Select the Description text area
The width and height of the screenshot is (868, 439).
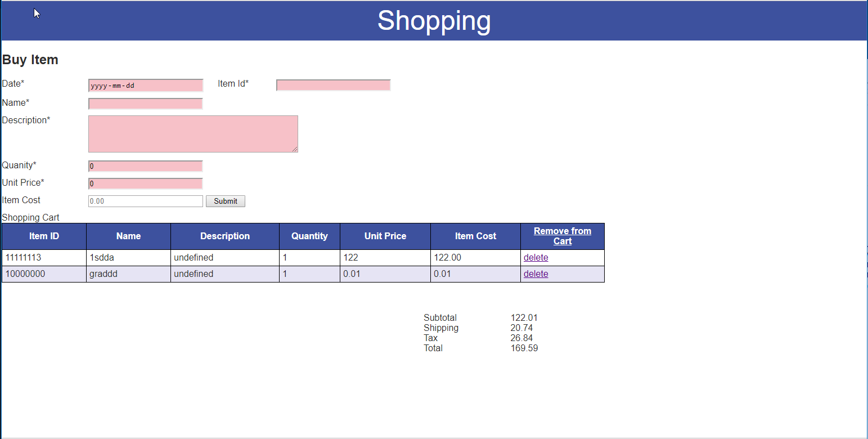pos(192,133)
